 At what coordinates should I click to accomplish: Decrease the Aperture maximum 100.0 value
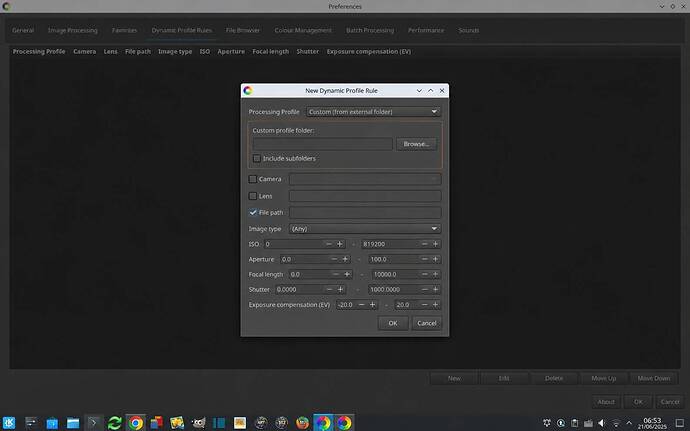click(x=424, y=259)
